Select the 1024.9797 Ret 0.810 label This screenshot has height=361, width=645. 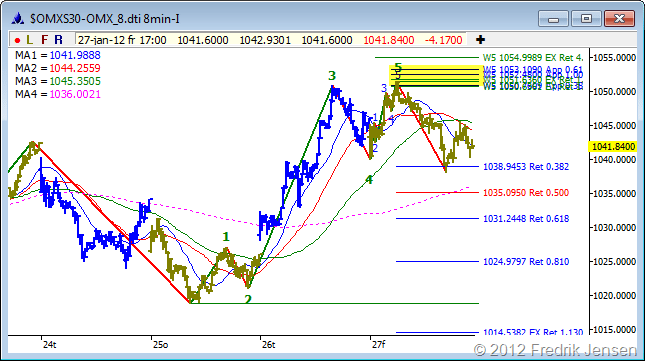[x=526, y=261]
